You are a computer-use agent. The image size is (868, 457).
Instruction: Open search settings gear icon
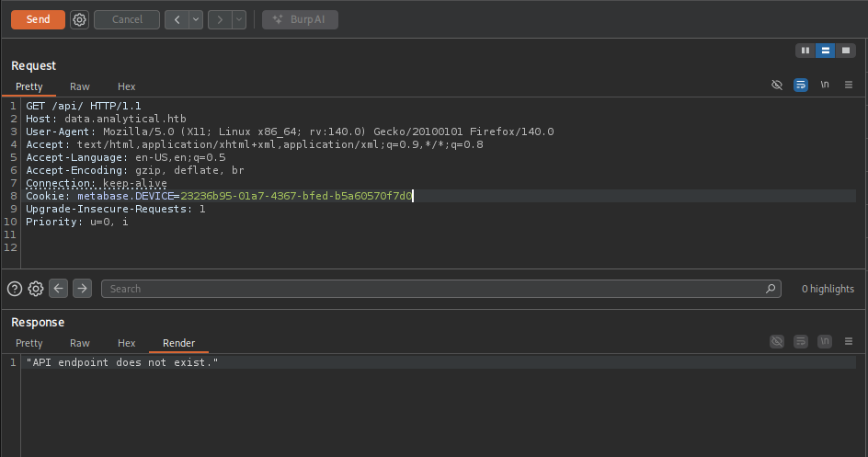click(36, 289)
